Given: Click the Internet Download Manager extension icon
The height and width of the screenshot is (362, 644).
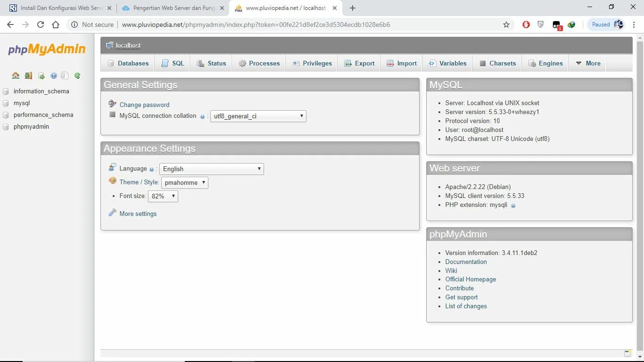Looking at the screenshot, I should coord(571,25).
